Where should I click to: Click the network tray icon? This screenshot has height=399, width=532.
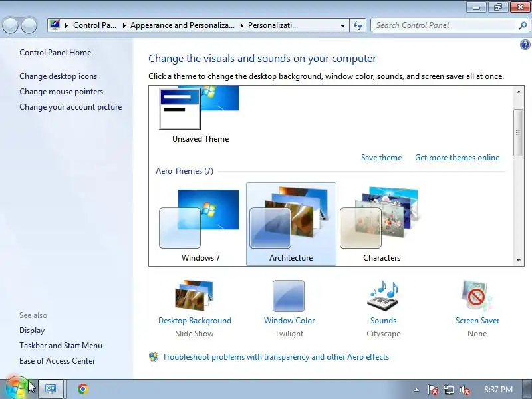click(448, 390)
